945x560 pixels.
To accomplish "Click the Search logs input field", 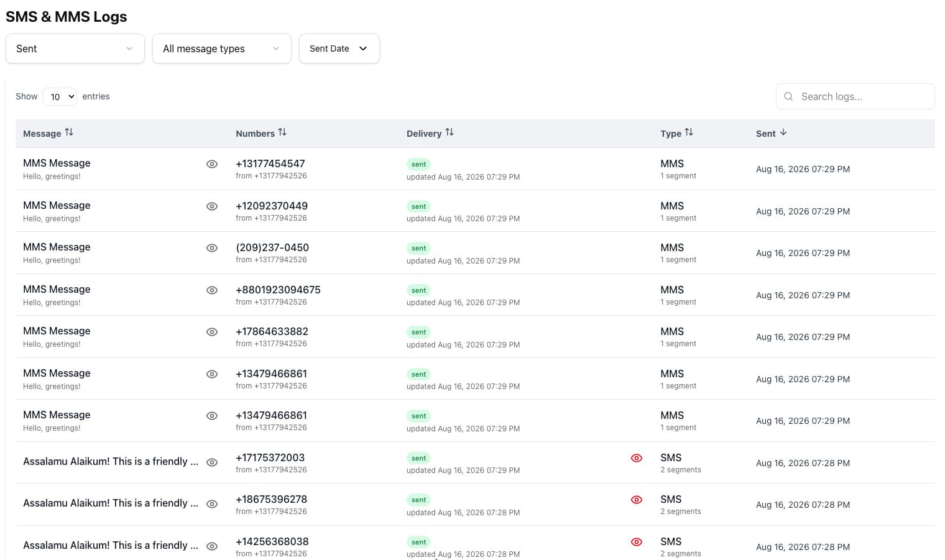I will pyautogui.click(x=855, y=96).
